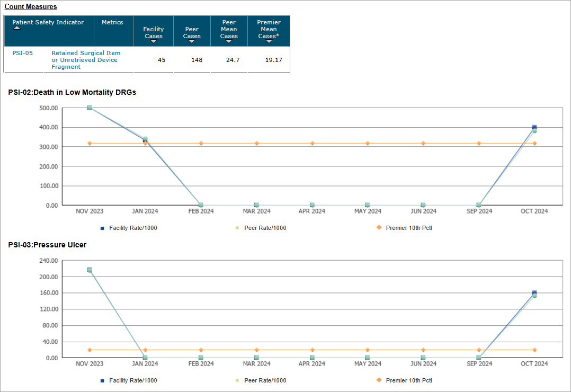Click the Metrics column header
The width and height of the screenshot is (571, 392).
[112, 22]
